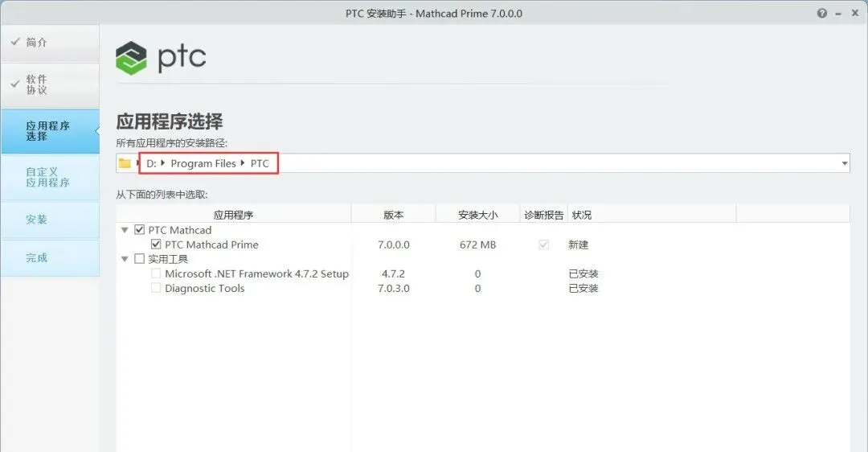Viewport: 868px width, 452px height.
Task: Select the PTC Mathcad Prime row label
Action: coord(211,244)
